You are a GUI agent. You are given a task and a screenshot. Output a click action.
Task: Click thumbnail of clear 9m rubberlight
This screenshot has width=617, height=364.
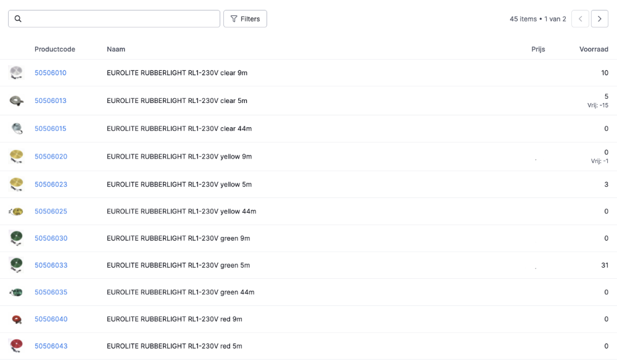click(17, 73)
